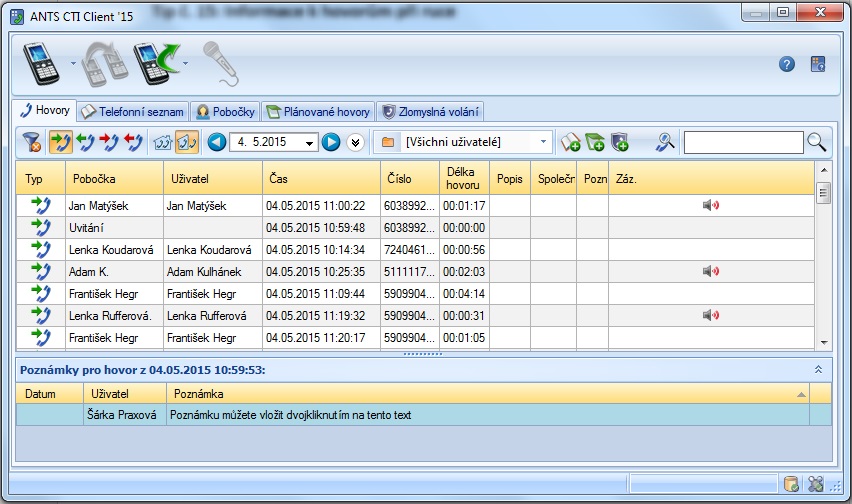Click add to phone book icon
The width and height of the screenshot is (852, 504).
coord(570,142)
